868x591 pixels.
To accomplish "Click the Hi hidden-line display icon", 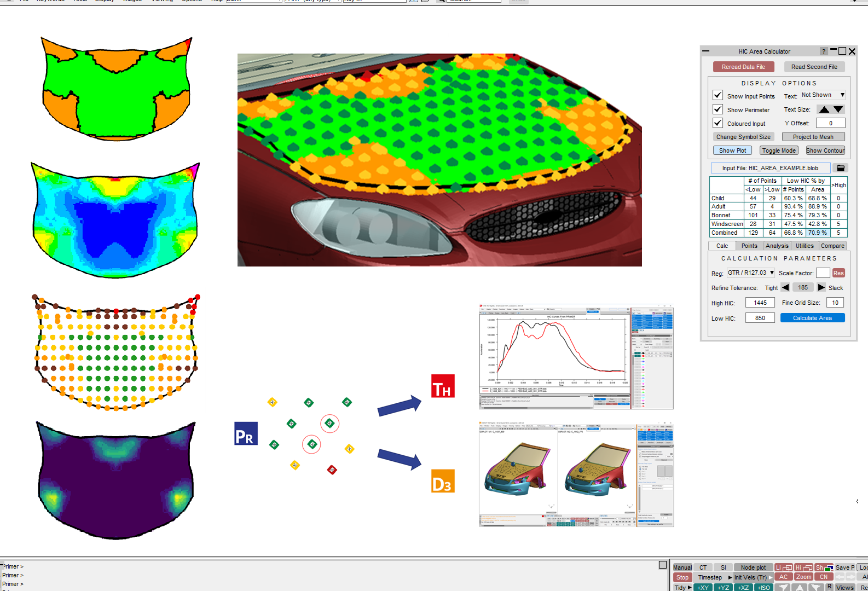I will [x=803, y=567].
